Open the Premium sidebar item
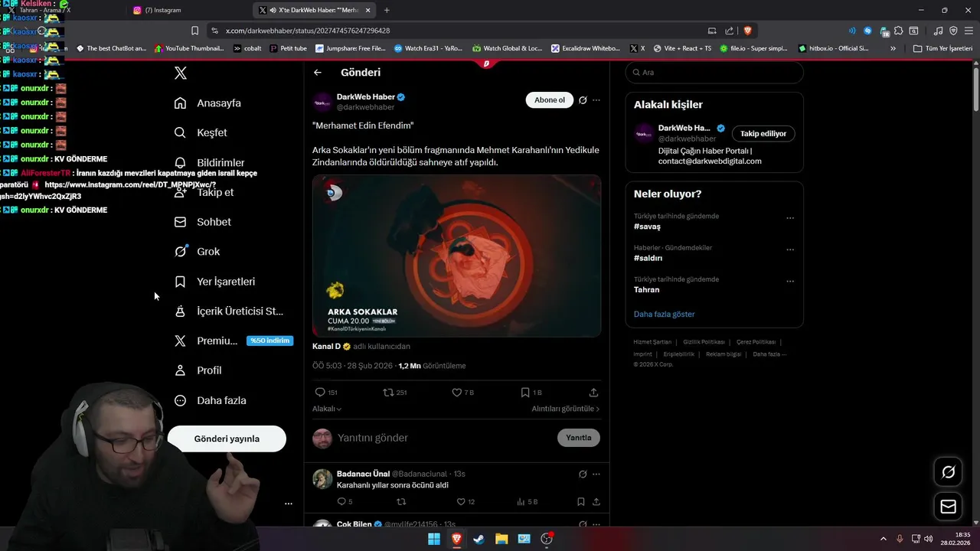The image size is (980, 551). coord(234,341)
